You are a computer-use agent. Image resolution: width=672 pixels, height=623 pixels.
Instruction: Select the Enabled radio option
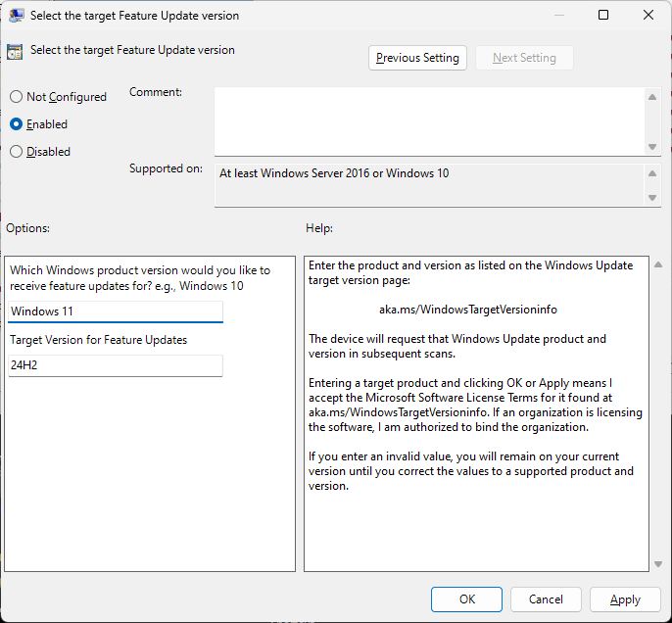tap(16, 124)
